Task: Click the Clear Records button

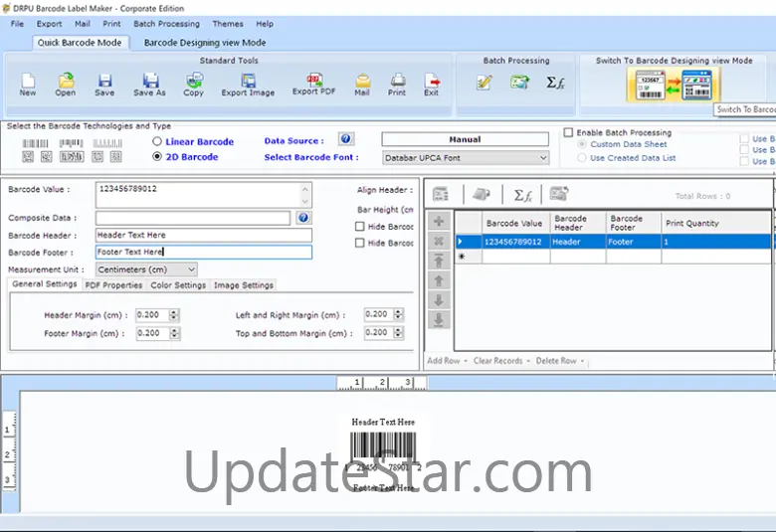Action: pos(500,361)
